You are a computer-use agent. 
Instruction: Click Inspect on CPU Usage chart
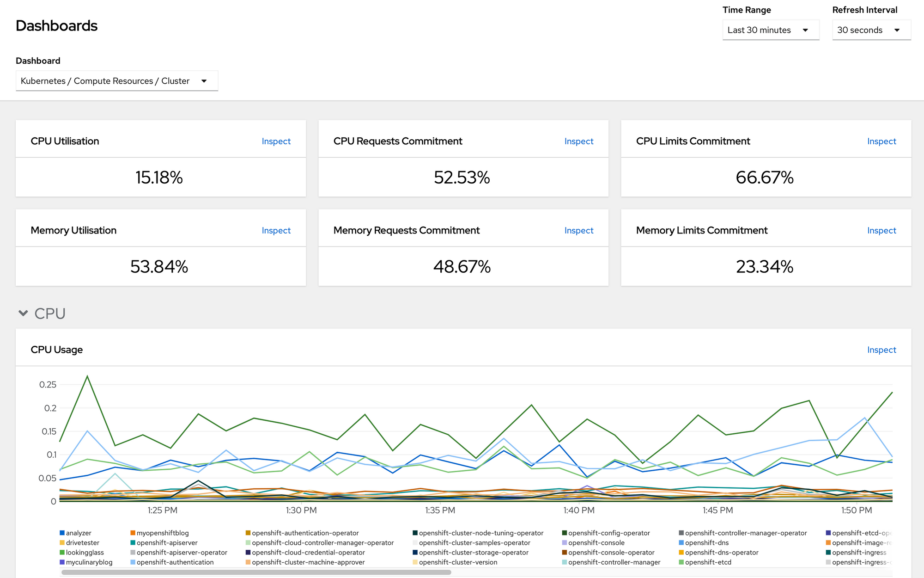tap(881, 350)
